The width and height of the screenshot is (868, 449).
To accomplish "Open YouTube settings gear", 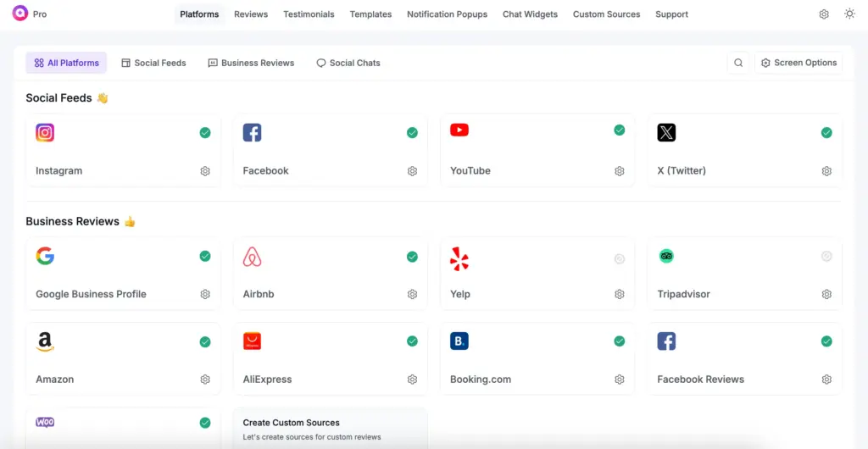I will pos(620,171).
